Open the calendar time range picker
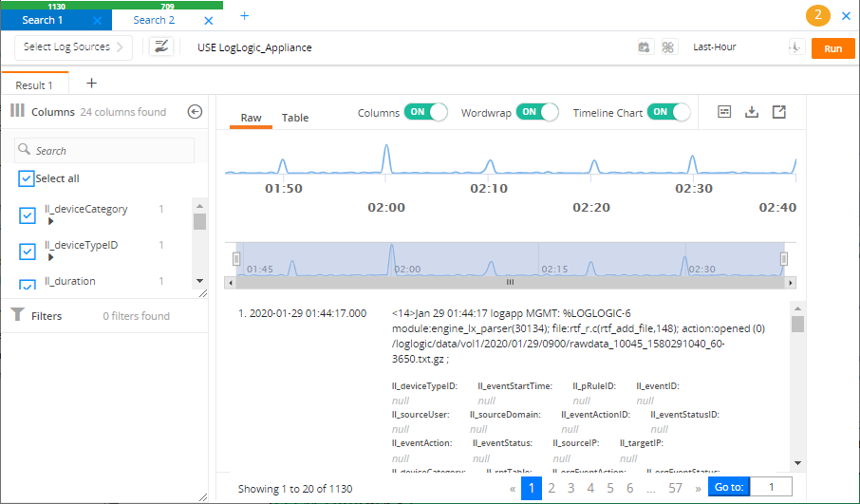The height and width of the screenshot is (504, 860). coord(644,47)
